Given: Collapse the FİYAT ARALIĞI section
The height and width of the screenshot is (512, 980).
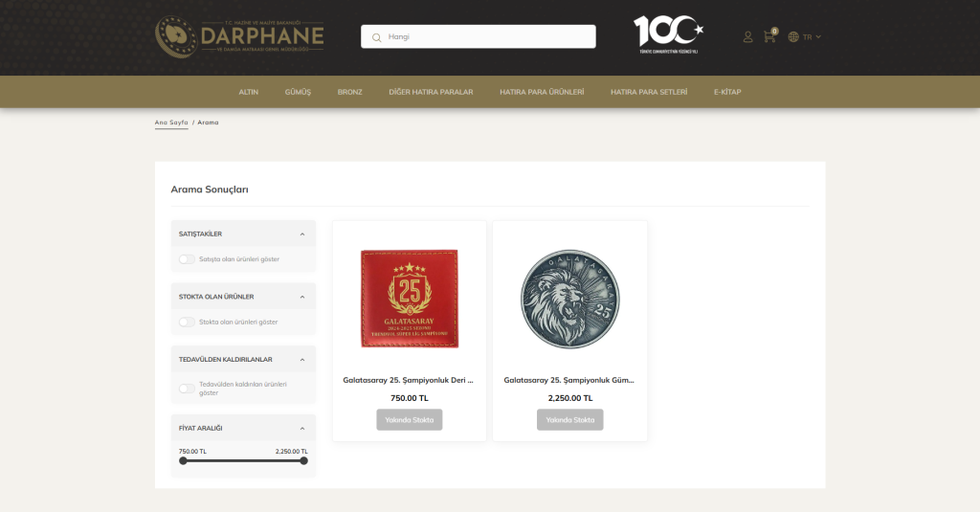Looking at the screenshot, I should [x=302, y=428].
